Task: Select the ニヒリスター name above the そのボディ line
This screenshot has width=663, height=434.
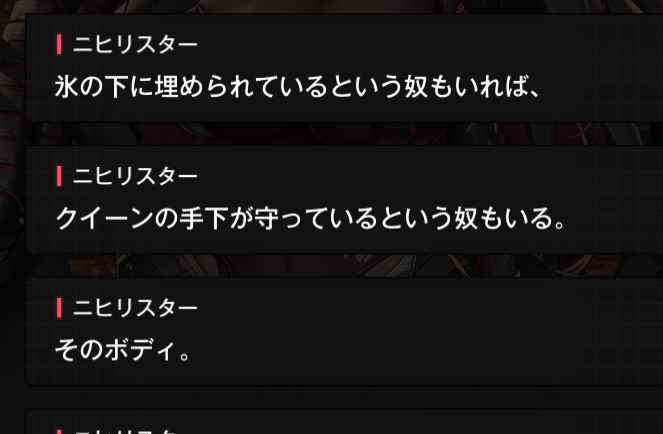Action: point(135,308)
